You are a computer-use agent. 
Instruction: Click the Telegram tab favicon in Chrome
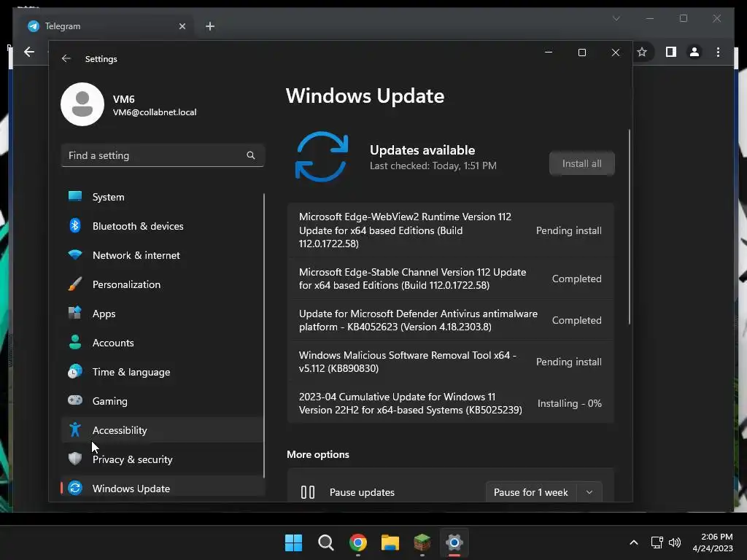coord(34,26)
